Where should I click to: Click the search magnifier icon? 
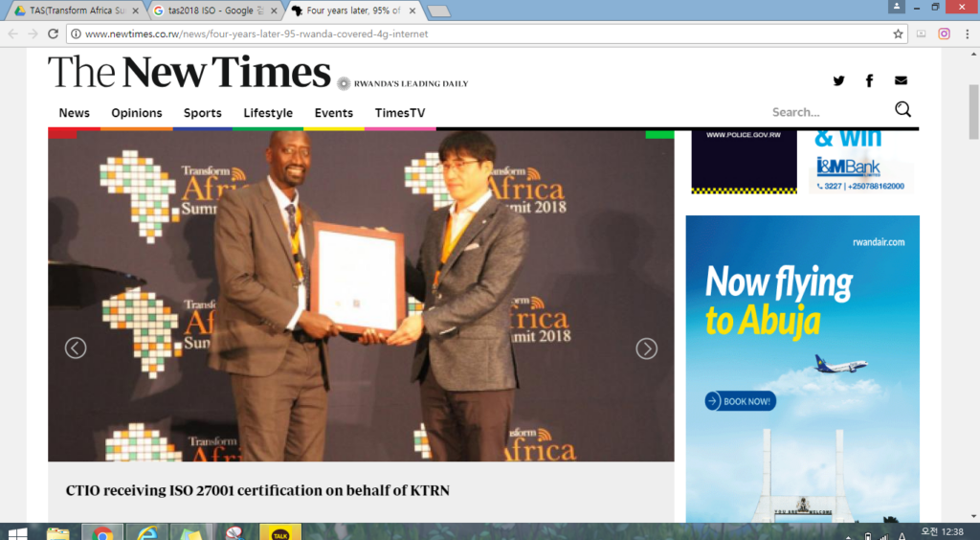coord(902,110)
